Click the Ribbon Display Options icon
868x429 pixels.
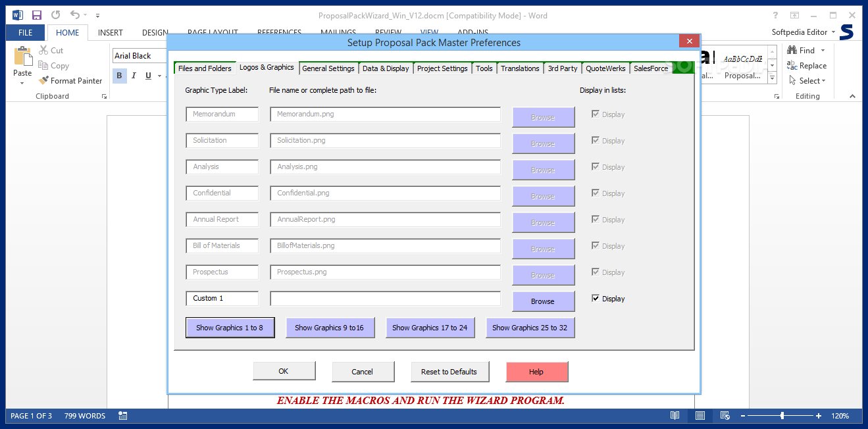[x=795, y=15]
